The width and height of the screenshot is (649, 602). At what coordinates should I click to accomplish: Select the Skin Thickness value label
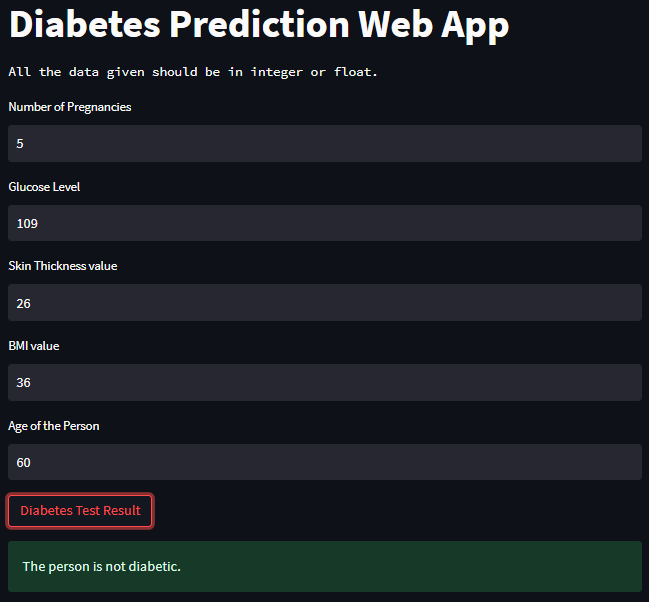62,266
